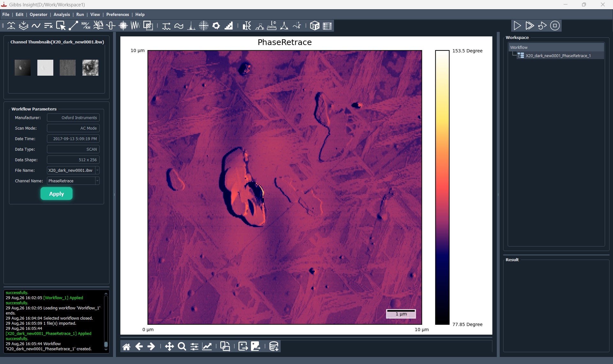Click the Workflow header in Workspace panel
The width and height of the screenshot is (613, 364).
click(556, 47)
